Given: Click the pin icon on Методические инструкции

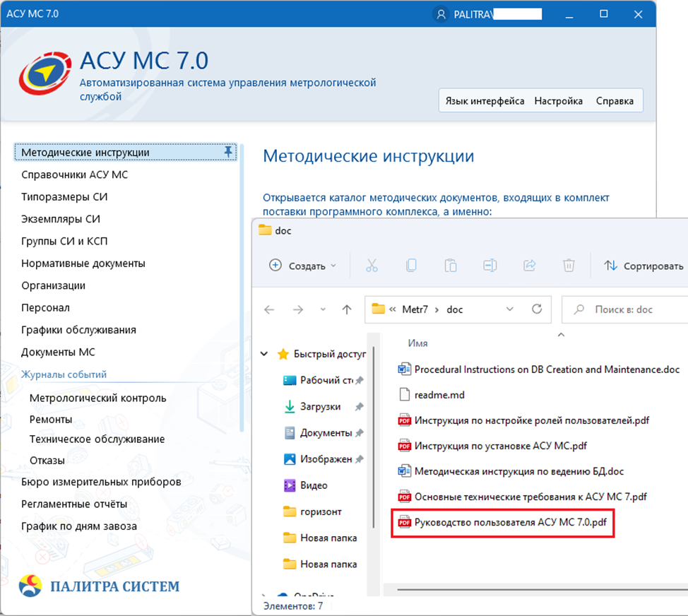Looking at the screenshot, I should click(x=228, y=152).
